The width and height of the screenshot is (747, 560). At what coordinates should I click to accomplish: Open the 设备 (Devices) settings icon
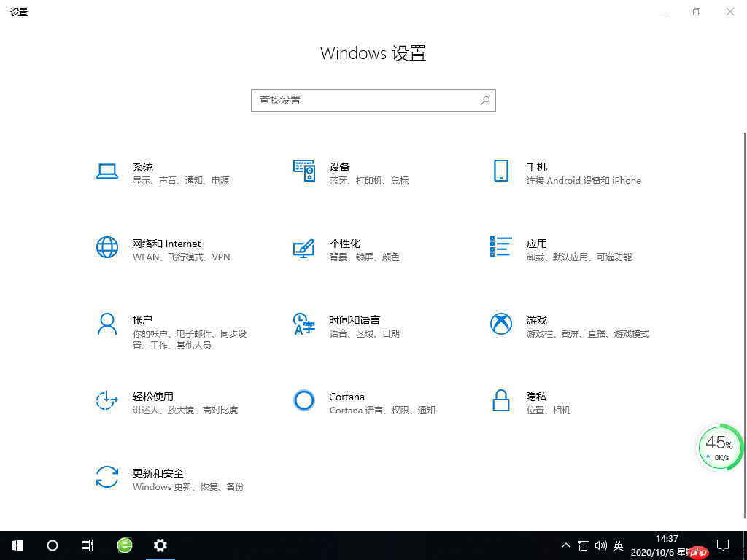(x=303, y=171)
